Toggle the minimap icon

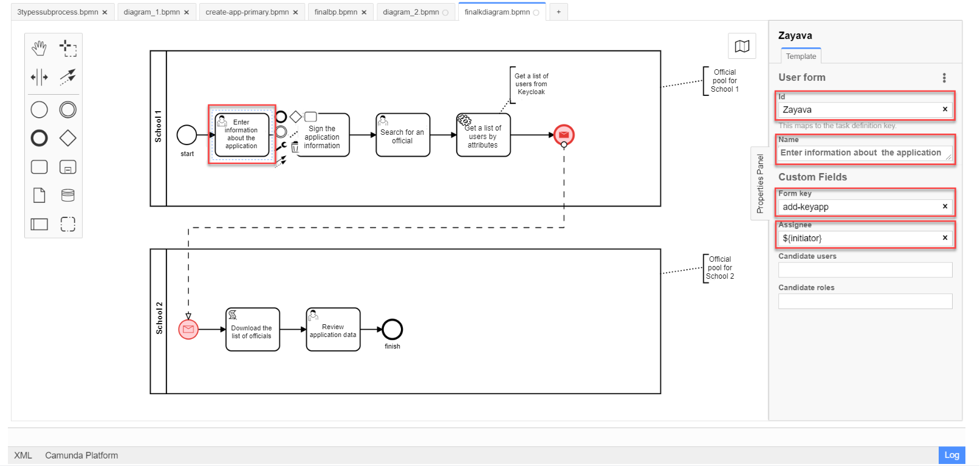pyautogui.click(x=742, y=46)
